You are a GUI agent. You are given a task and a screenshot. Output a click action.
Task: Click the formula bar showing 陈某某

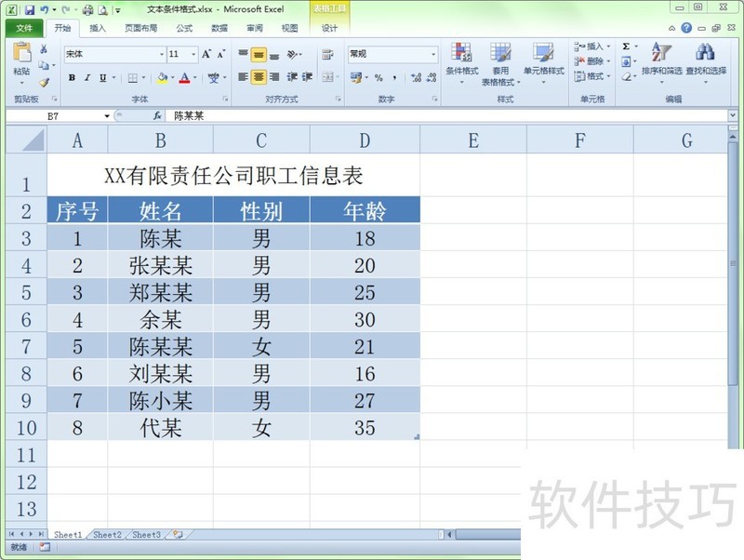[446, 115]
